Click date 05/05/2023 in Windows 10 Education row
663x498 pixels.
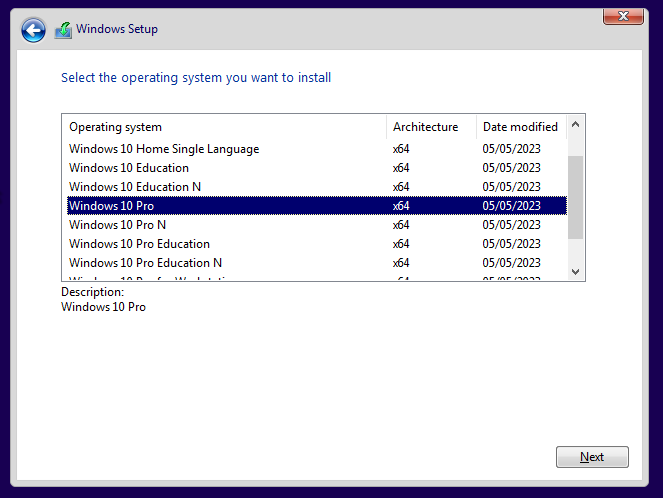pos(511,168)
